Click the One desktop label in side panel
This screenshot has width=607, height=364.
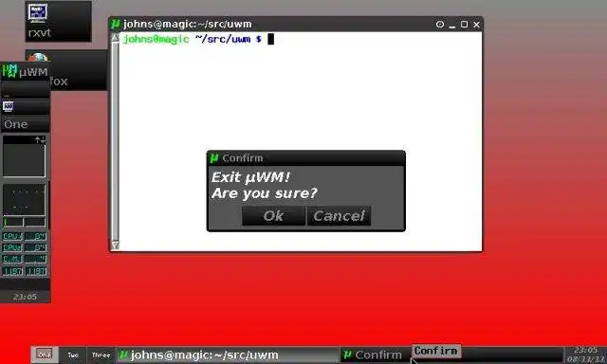(26, 124)
